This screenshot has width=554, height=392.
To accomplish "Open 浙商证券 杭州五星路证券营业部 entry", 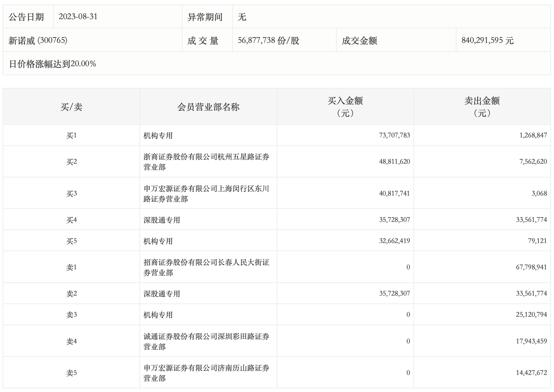I will click(x=206, y=162).
